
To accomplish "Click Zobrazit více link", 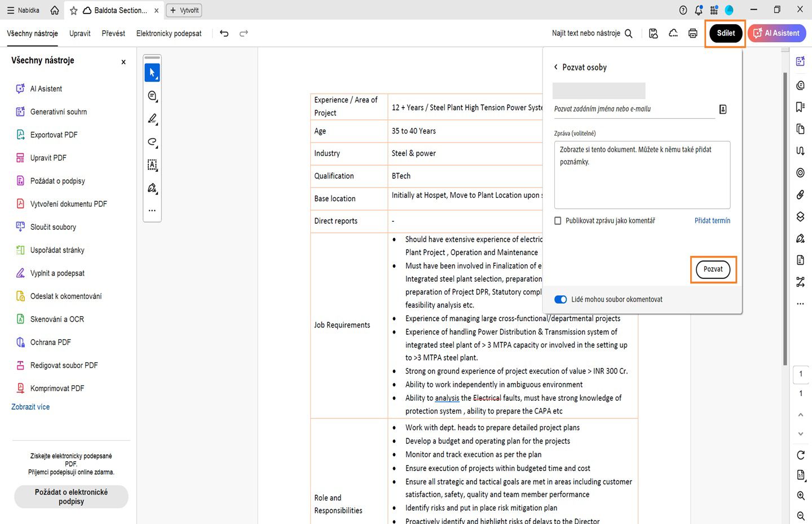I will [x=30, y=407].
